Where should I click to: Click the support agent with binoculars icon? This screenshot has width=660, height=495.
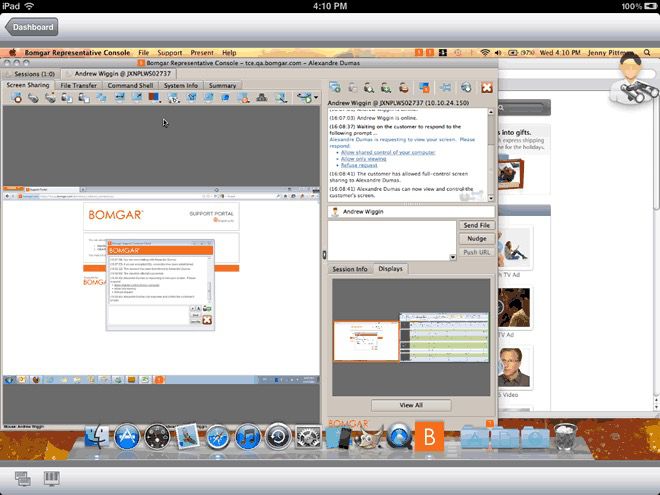(633, 79)
